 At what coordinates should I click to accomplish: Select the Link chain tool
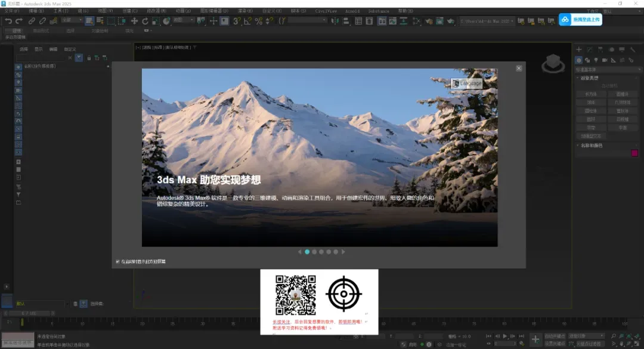[x=32, y=21]
